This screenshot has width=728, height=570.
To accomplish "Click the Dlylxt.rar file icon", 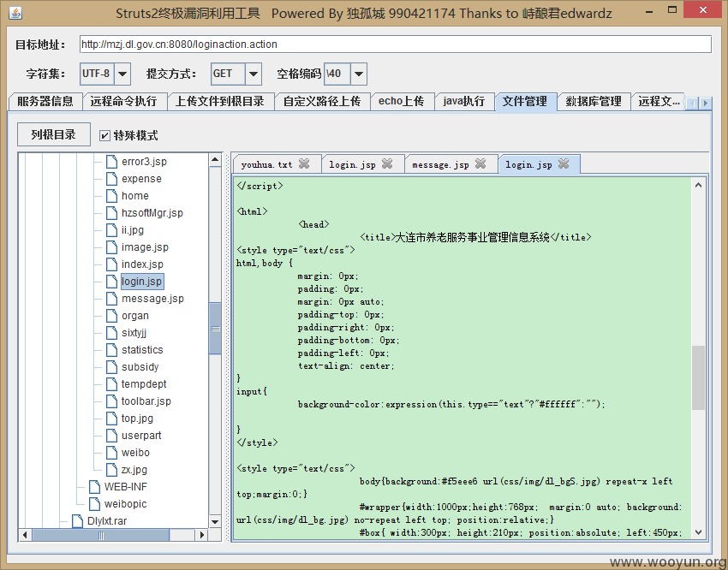I will [77, 521].
